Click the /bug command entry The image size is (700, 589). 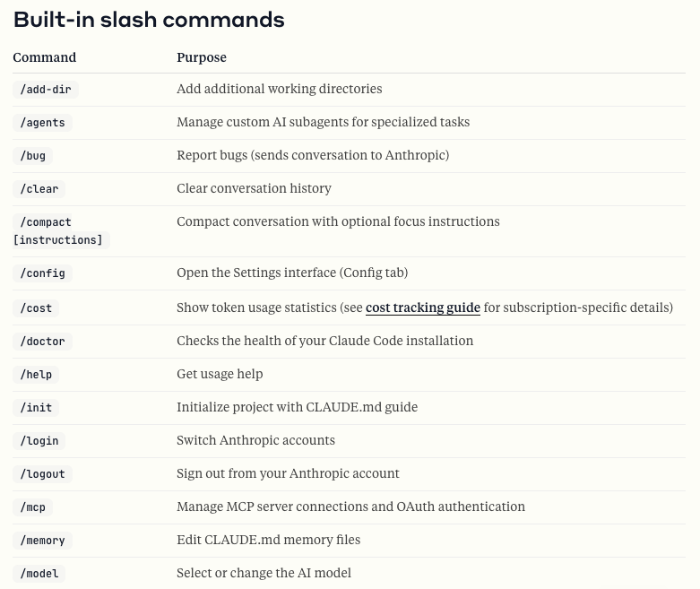32,156
